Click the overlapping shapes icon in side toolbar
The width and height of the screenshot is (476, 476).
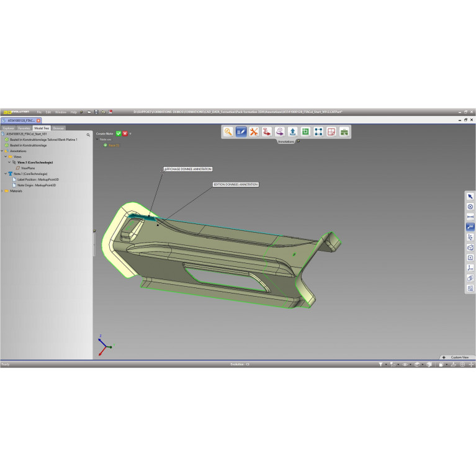coord(470,278)
